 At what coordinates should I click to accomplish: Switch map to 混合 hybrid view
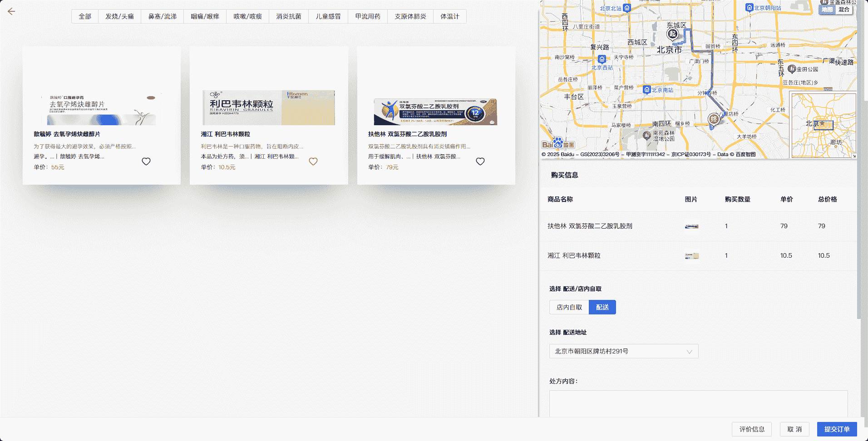tap(843, 9)
